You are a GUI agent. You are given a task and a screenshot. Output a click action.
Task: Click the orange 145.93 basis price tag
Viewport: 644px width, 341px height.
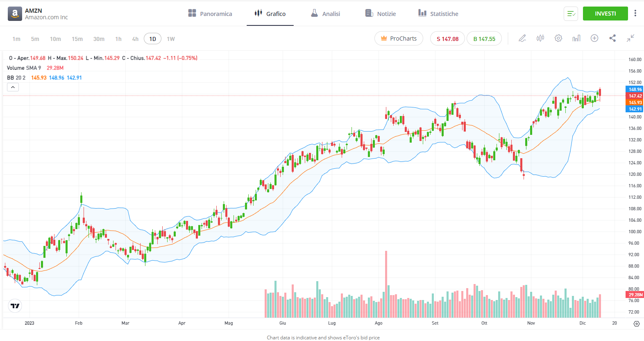tap(634, 102)
